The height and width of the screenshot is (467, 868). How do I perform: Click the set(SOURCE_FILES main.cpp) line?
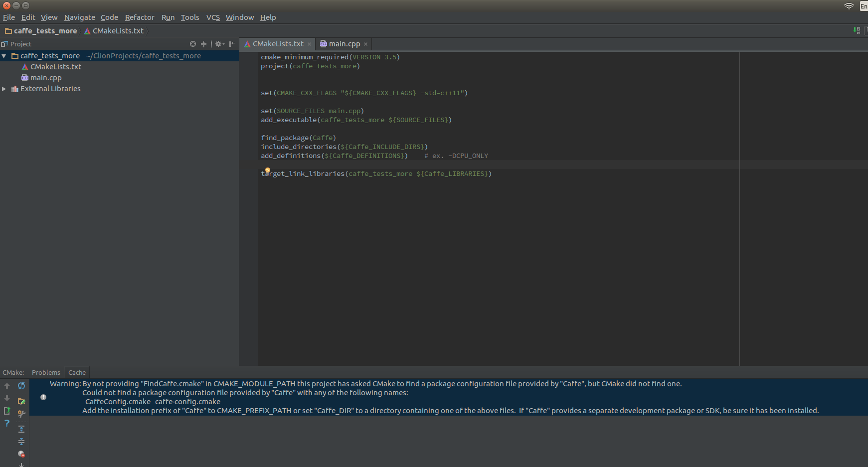[x=312, y=111]
